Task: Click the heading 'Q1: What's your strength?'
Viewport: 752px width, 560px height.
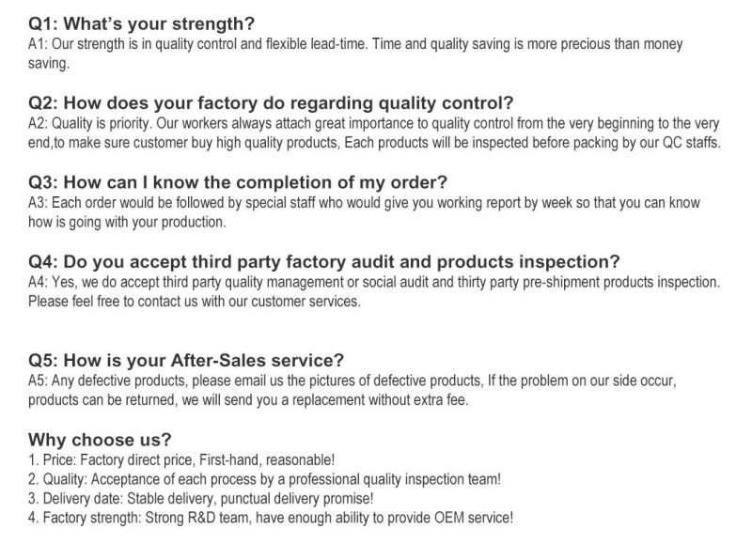Action: point(141,23)
